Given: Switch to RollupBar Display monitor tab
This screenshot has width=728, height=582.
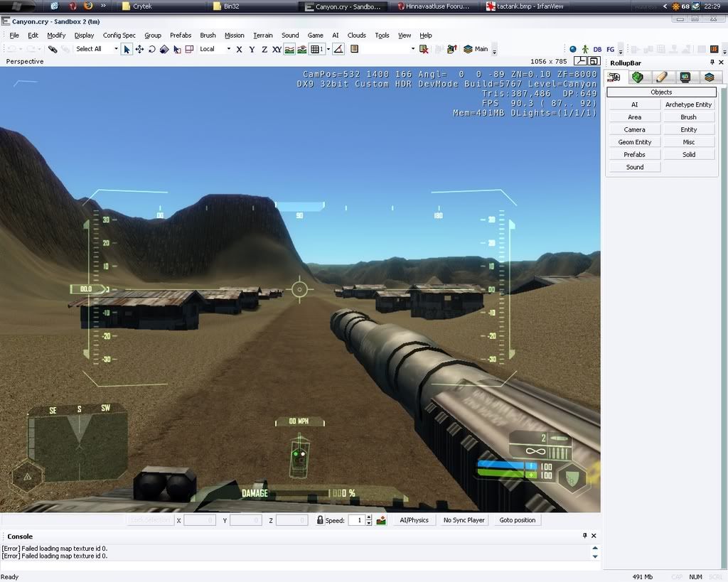Looking at the screenshot, I should (x=685, y=77).
